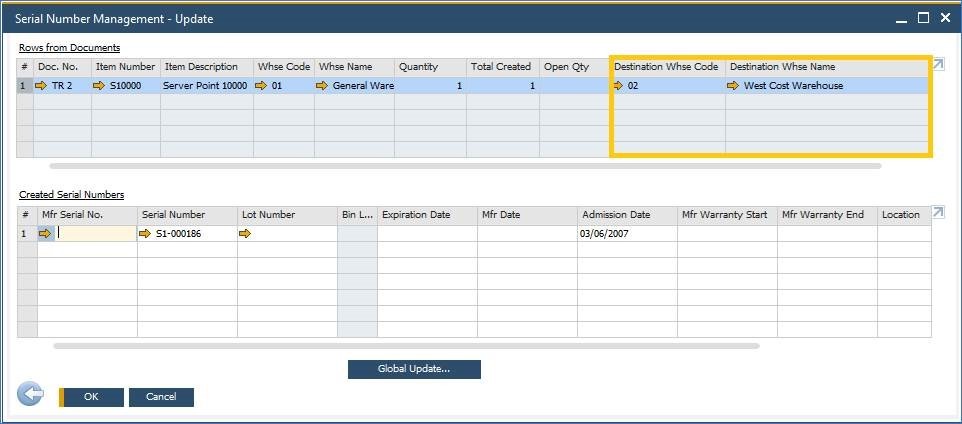This screenshot has width=962, height=424.
Task: Open warehouse link arrow next to 01
Action: 261,86
